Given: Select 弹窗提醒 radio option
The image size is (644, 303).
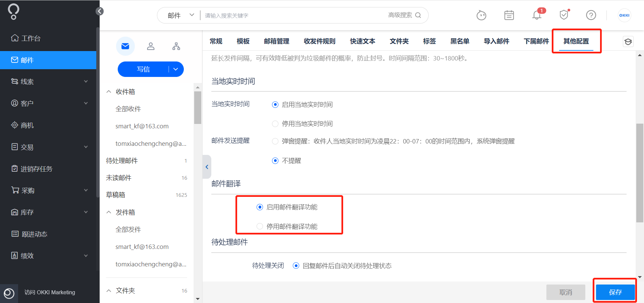Looking at the screenshot, I should [x=275, y=141].
